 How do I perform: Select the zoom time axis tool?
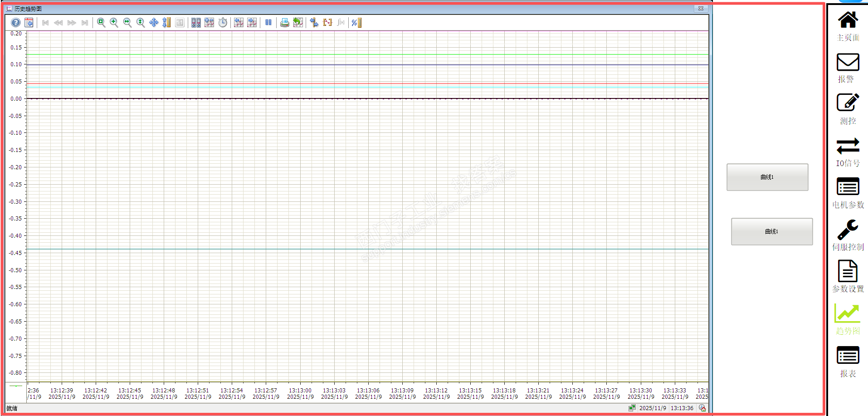[x=127, y=23]
